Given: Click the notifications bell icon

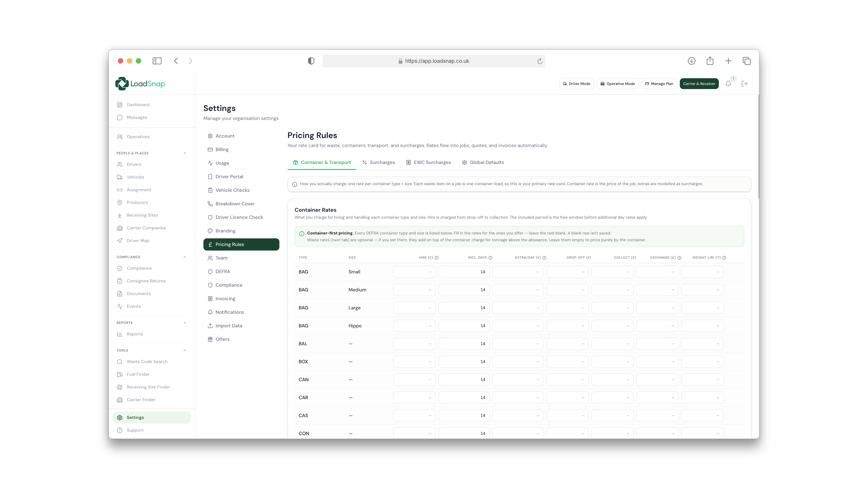Looking at the screenshot, I should 728,84.
